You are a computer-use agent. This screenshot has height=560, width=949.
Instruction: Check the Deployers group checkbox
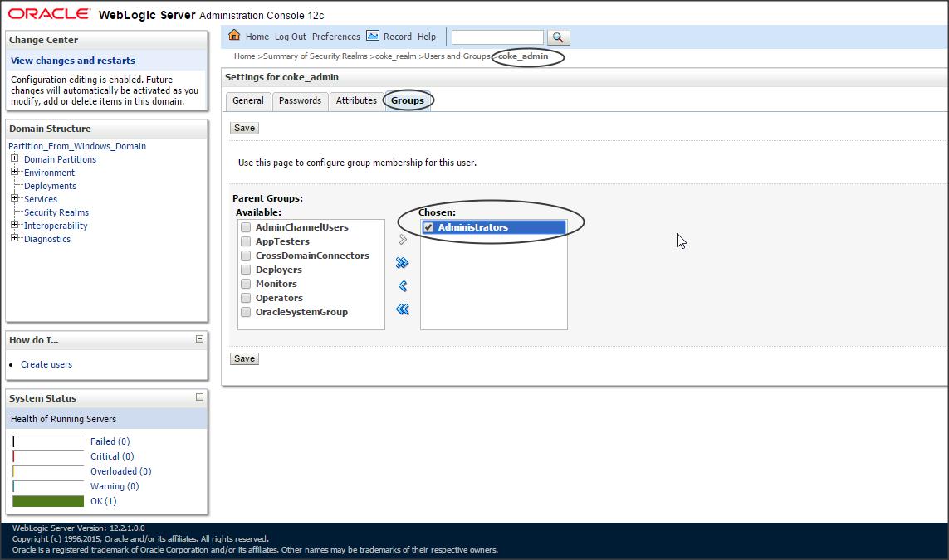(246, 270)
